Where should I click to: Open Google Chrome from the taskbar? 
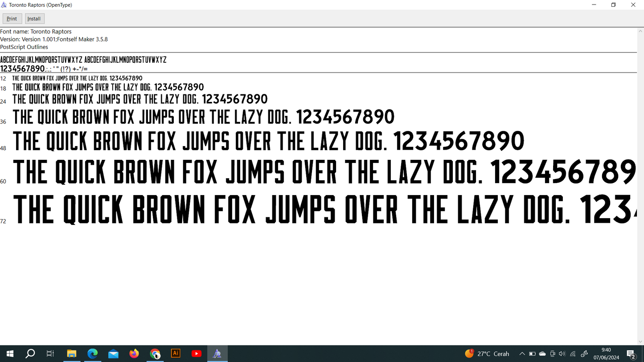tap(155, 354)
